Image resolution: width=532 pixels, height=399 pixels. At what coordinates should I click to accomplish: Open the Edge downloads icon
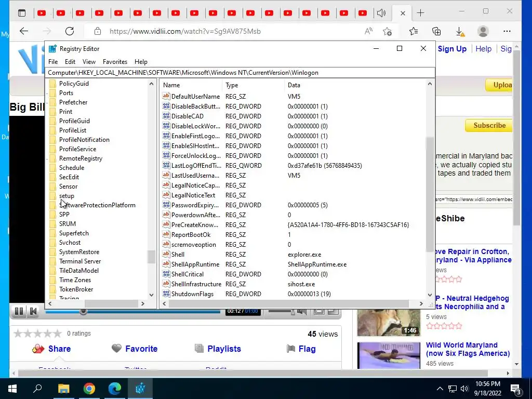coord(460,32)
